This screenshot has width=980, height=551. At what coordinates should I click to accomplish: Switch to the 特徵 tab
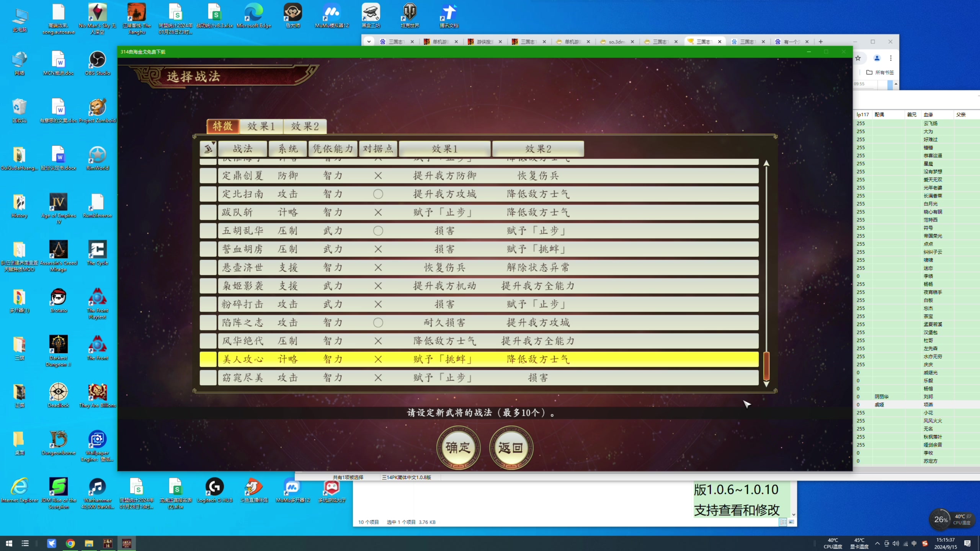[x=223, y=126]
